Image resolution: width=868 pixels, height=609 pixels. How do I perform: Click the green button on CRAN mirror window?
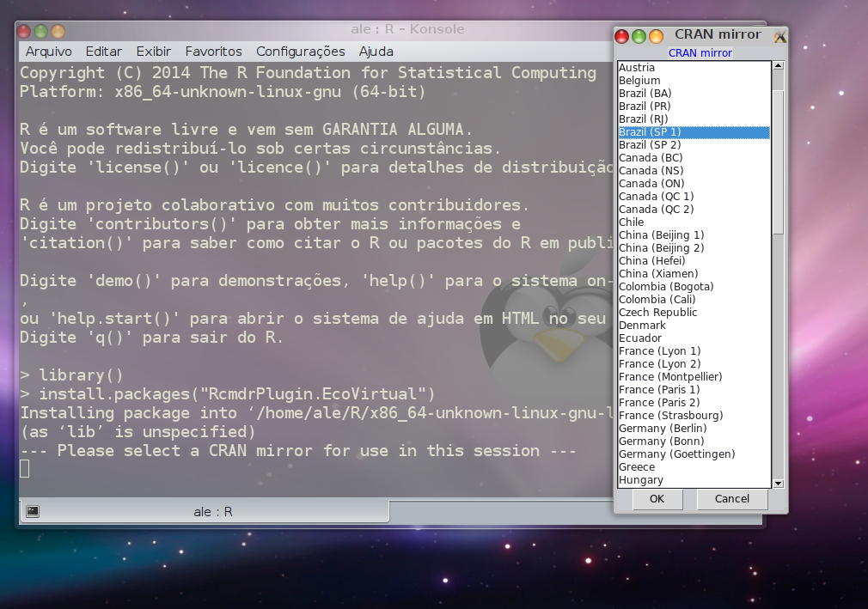pos(639,36)
